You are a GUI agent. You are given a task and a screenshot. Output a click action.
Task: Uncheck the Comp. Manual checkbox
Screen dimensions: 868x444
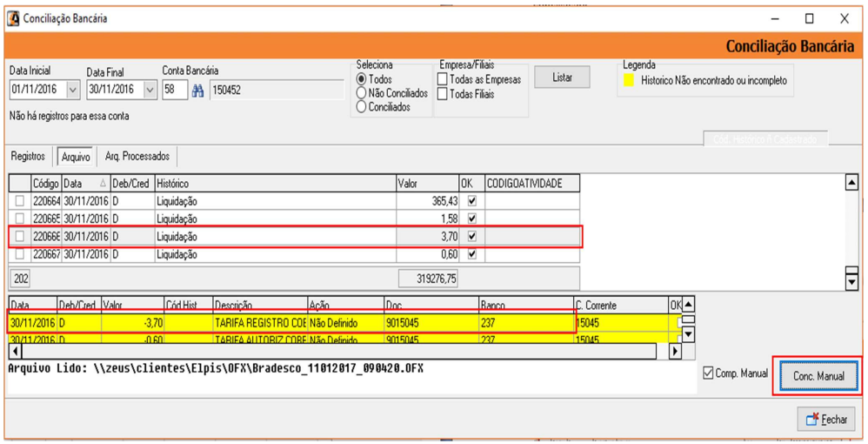tap(708, 373)
